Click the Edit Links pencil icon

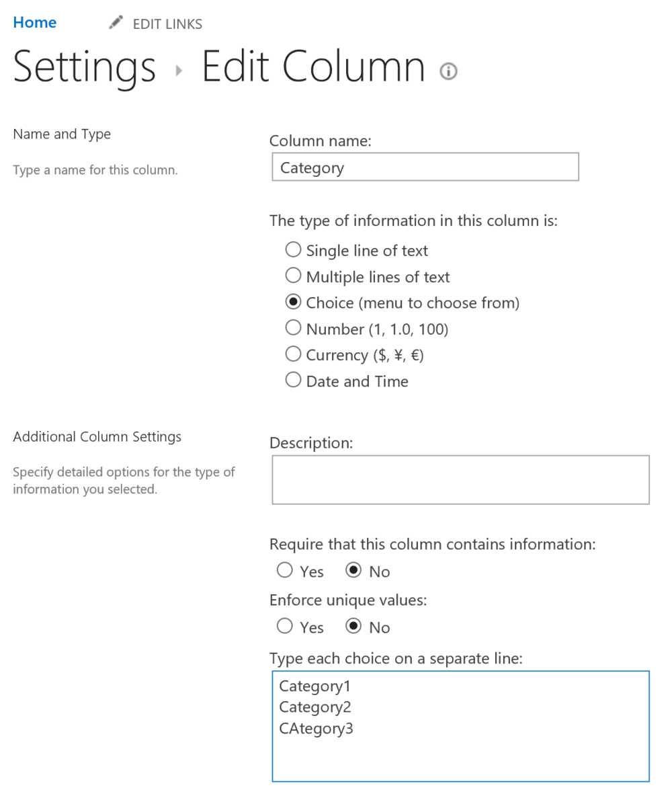(x=116, y=22)
